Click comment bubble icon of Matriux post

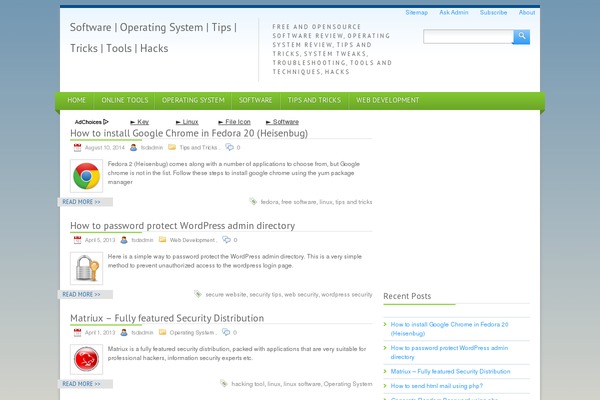click(x=226, y=332)
